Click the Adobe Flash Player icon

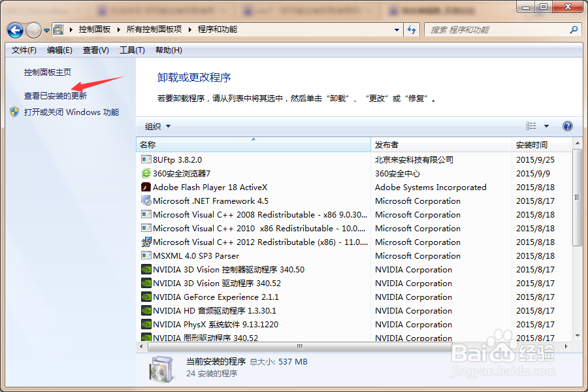point(146,187)
